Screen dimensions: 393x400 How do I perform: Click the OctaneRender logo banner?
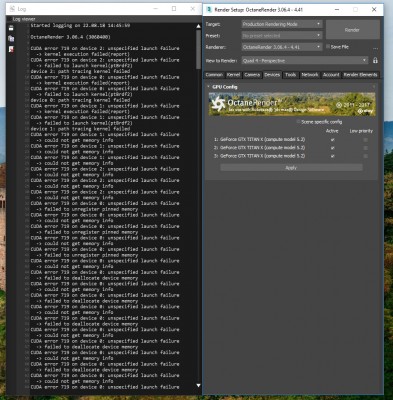292,104
